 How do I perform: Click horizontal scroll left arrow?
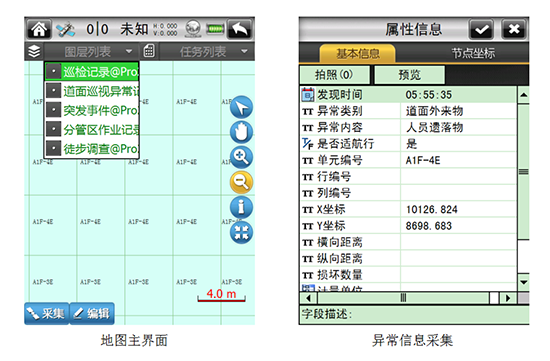coord(308,298)
